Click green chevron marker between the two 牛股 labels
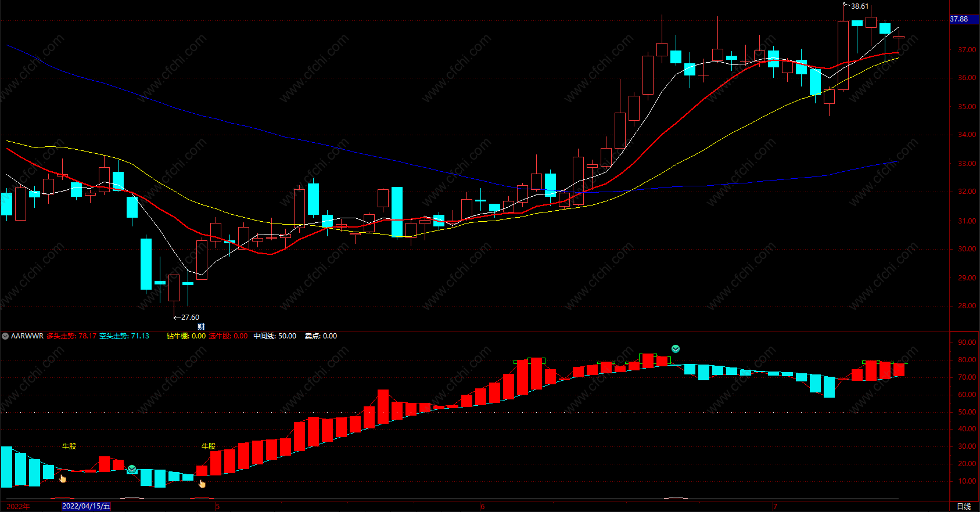Viewport: 980px width, 512px height. pos(132,468)
